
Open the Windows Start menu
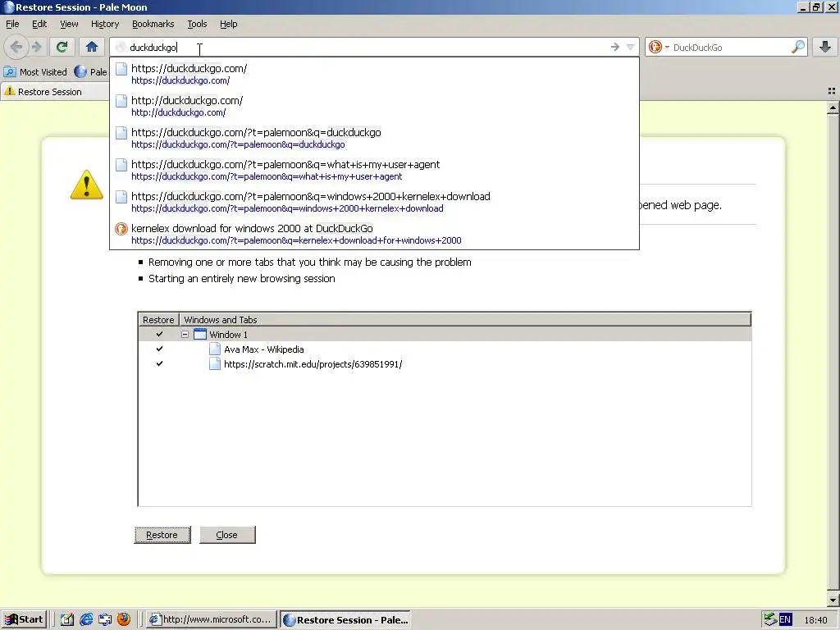pos(24,620)
